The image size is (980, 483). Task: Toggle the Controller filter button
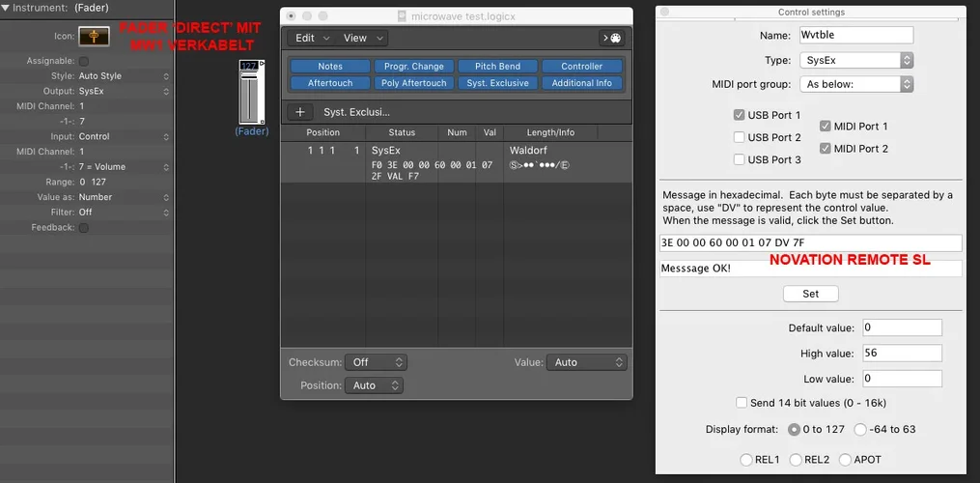tap(582, 67)
